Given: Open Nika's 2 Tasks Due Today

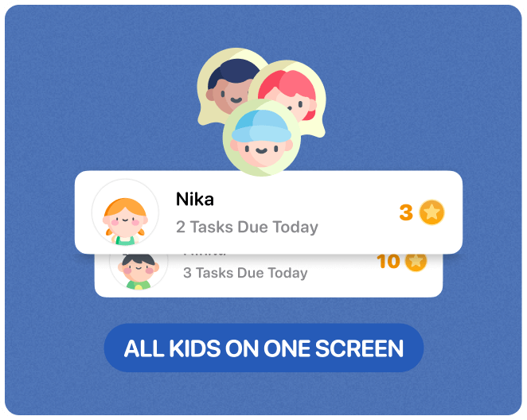Looking at the screenshot, I should point(247,227).
